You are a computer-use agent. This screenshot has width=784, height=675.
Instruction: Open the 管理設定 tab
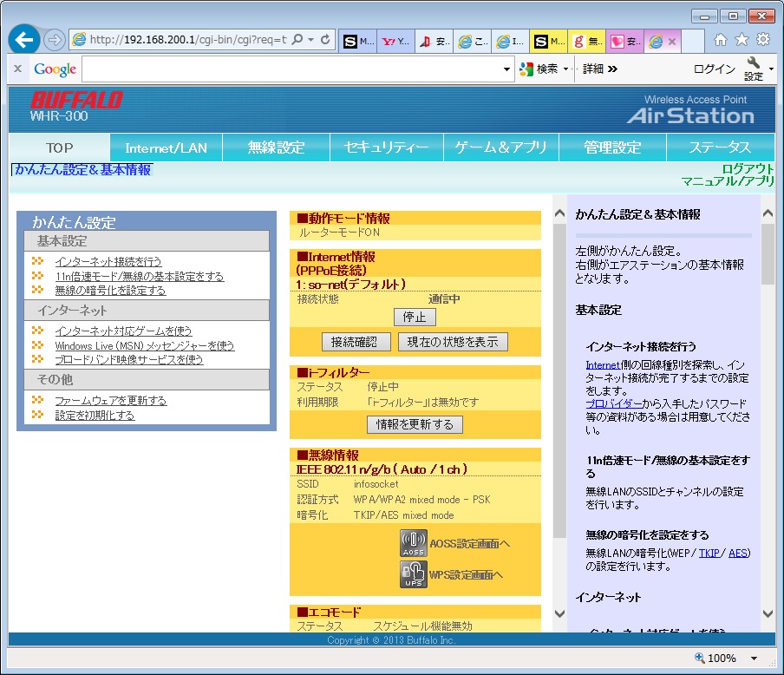point(612,147)
